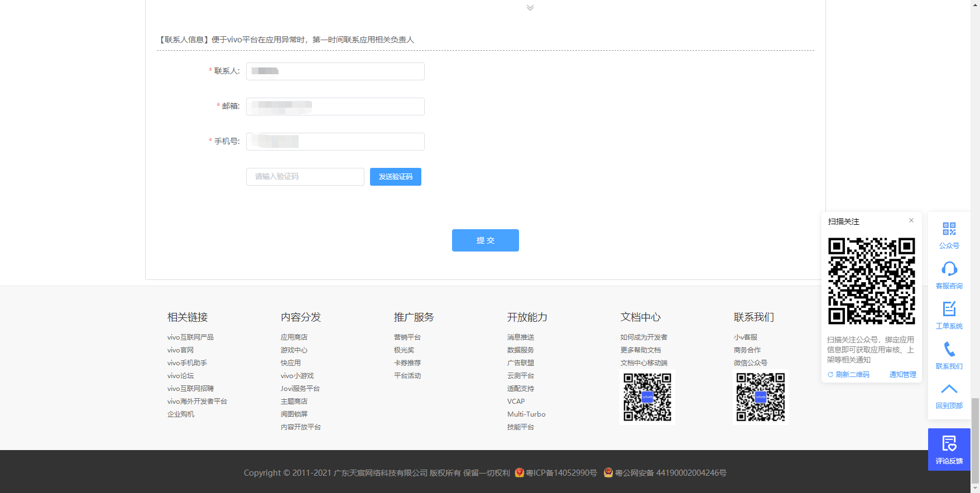The image size is (980, 493).
Task: Click the page vertical scrollbar thumb
Action: [975, 442]
